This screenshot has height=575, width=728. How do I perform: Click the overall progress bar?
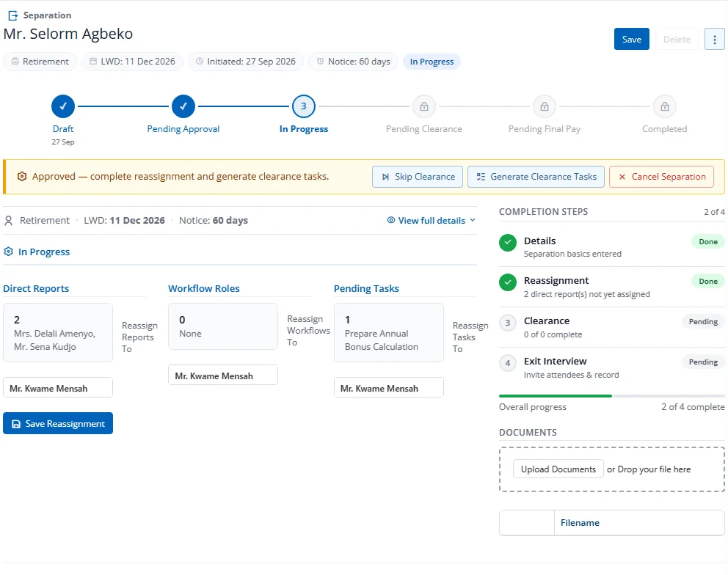click(611, 396)
